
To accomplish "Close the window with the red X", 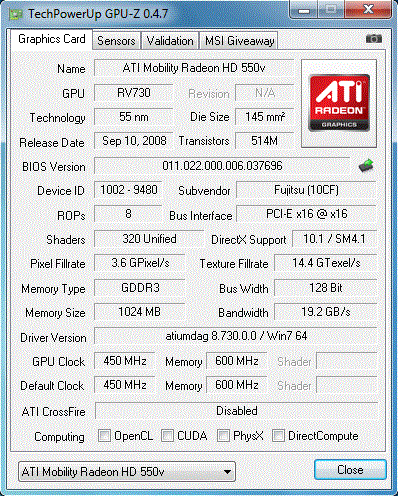I will tap(368, 9).
